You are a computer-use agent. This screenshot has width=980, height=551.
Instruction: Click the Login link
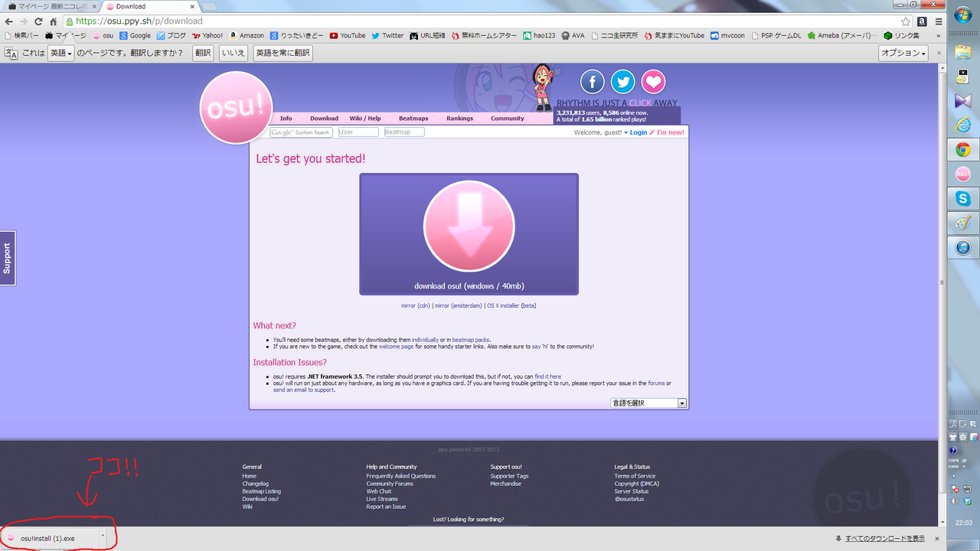tap(639, 132)
